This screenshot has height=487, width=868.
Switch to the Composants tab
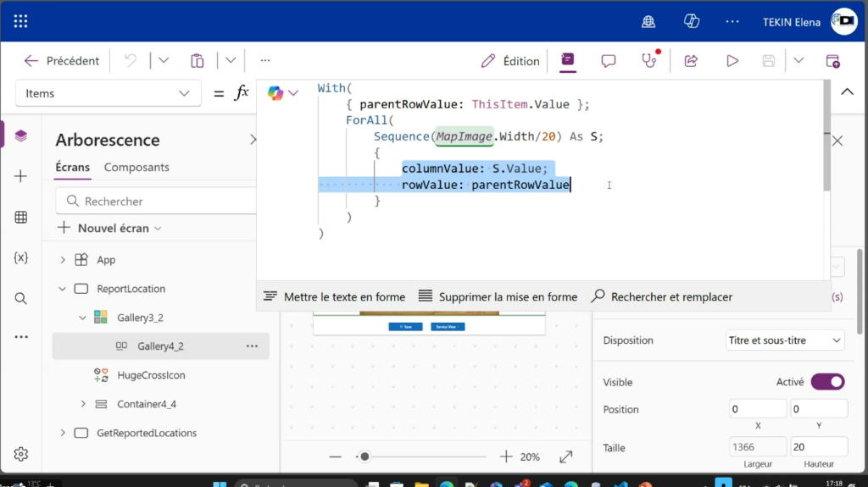coord(136,168)
